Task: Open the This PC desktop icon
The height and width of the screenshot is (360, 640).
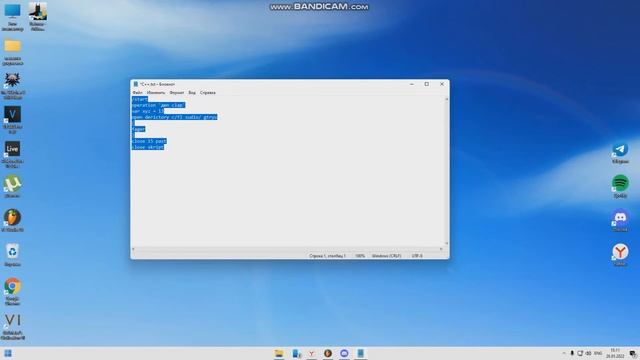Action: point(12,17)
